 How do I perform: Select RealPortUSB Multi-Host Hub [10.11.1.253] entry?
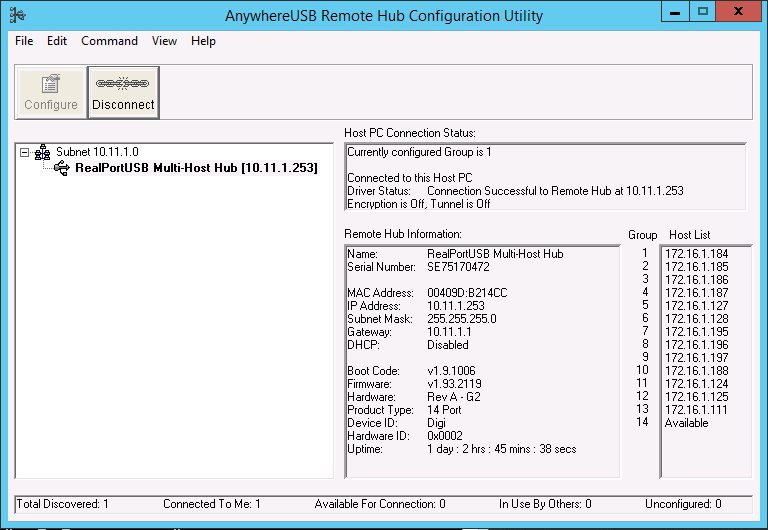196,168
